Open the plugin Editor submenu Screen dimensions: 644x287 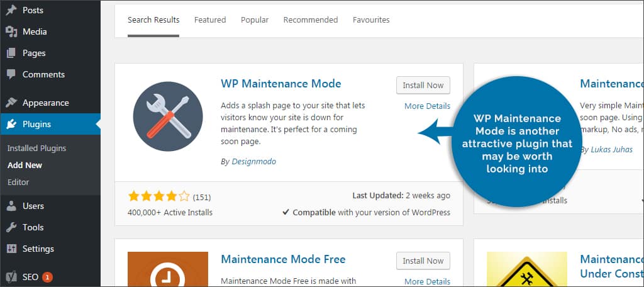[18, 182]
